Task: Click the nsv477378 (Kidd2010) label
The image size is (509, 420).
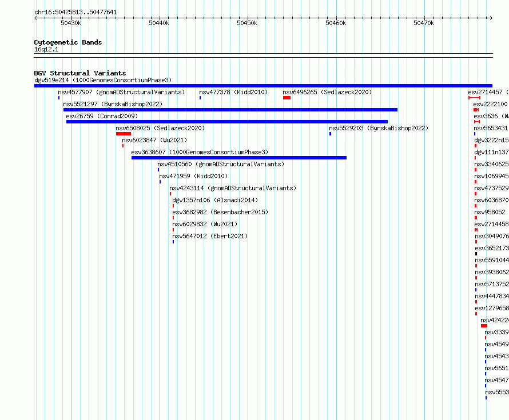Action: 233,92
